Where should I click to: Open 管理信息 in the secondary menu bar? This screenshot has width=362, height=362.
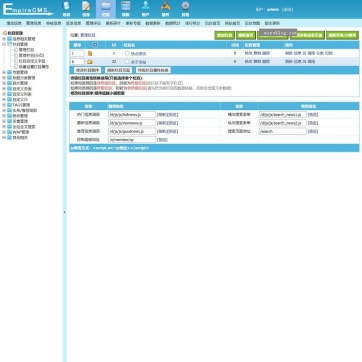(34, 23)
